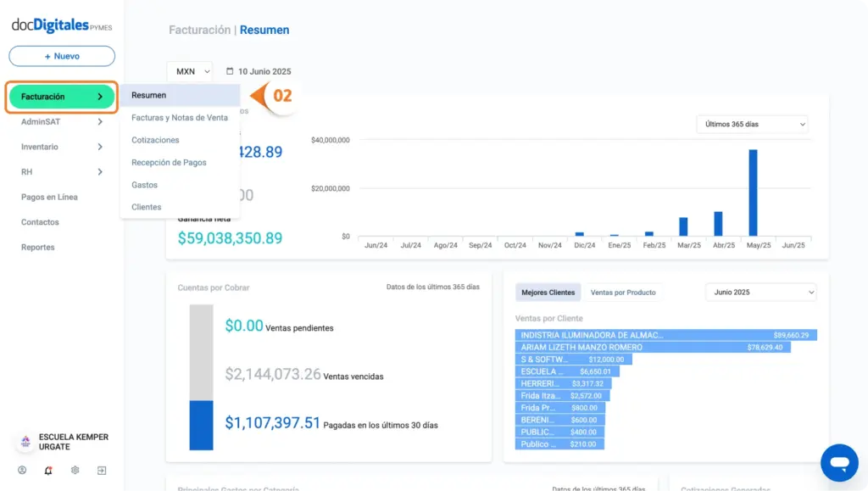Click the ARIAM LIZETH MANZO ROMERO client bar
The width and height of the screenshot is (868, 491).
pos(653,347)
